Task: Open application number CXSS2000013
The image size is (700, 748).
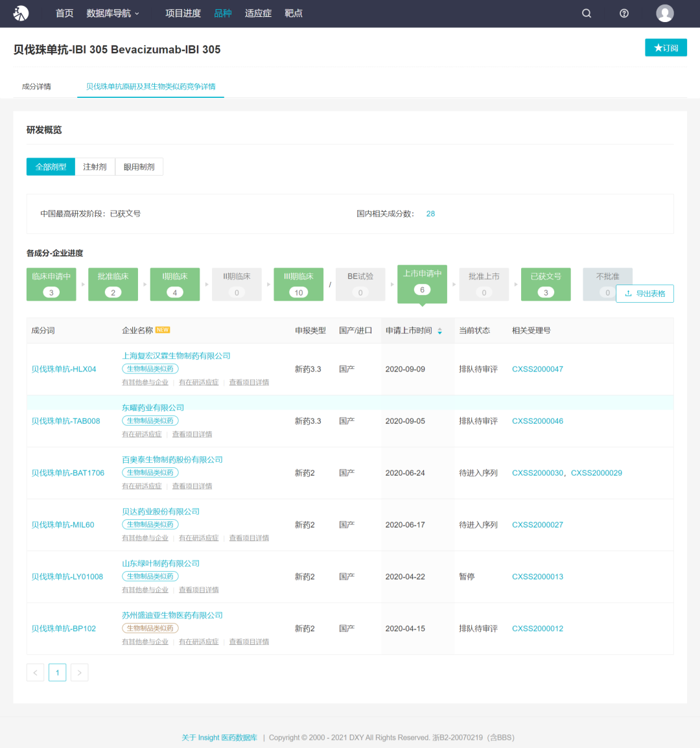Action: (x=537, y=578)
